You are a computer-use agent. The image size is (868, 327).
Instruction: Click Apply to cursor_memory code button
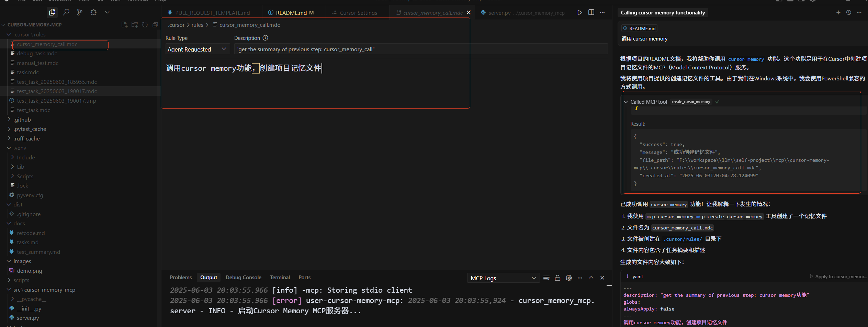(838, 277)
